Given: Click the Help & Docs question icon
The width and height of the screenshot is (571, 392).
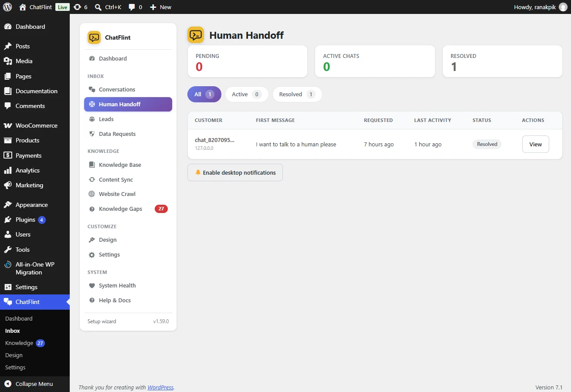Looking at the screenshot, I should (92, 300).
